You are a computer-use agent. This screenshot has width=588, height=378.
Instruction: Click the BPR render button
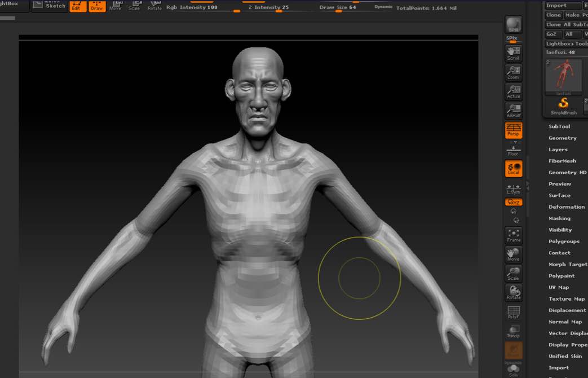click(513, 25)
